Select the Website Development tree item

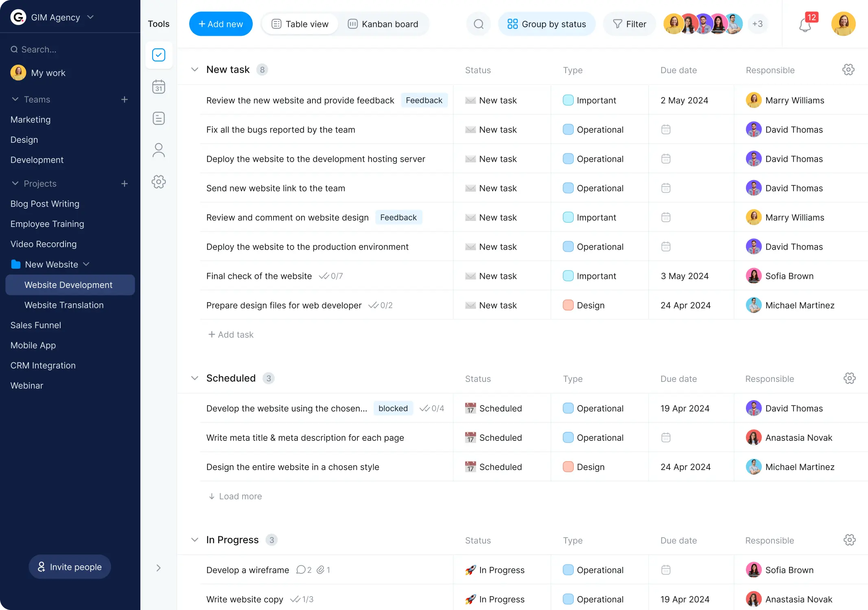[68, 285]
